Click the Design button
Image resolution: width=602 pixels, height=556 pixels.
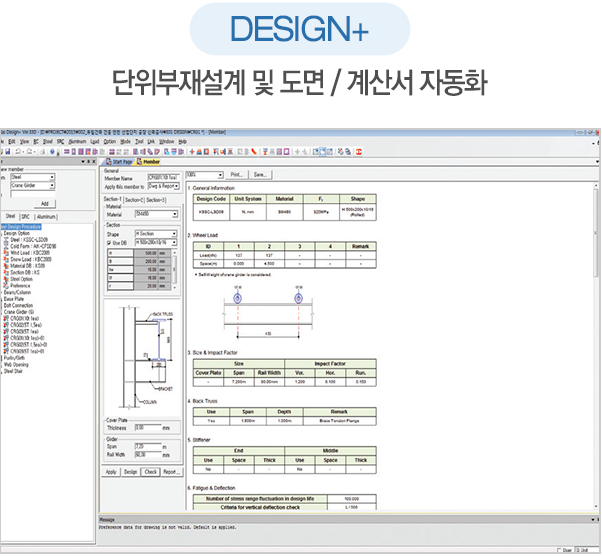(131, 472)
